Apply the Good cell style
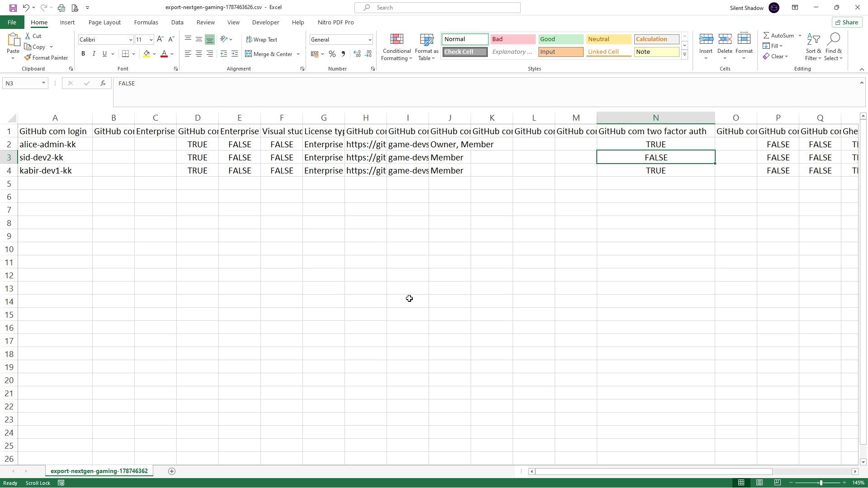 (x=560, y=39)
